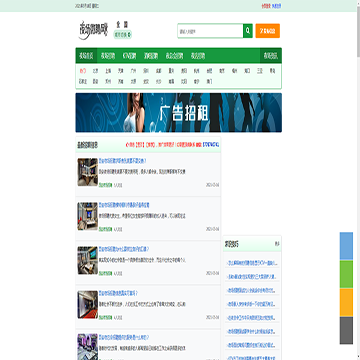The image size is (360, 360).
Task: Open the third listing's blue title link
Action: pyautogui.click(x=124, y=249)
